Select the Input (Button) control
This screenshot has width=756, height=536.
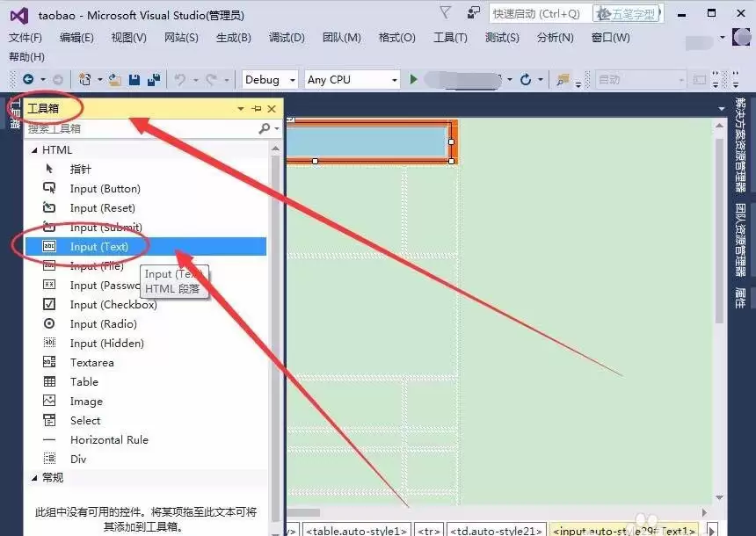[105, 188]
